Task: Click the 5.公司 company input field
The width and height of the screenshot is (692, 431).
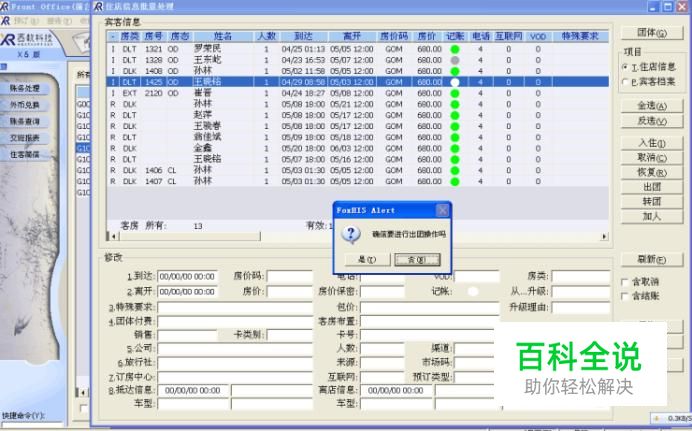Action: [235, 349]
